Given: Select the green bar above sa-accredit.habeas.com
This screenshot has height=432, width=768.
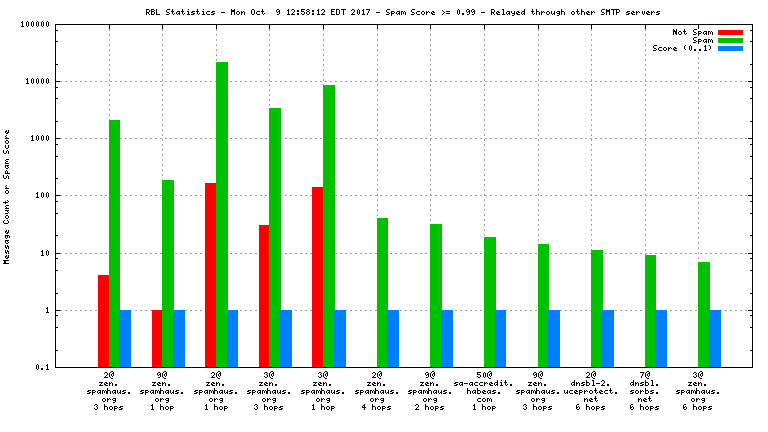Looking at the screenshot, I should 490,302.
